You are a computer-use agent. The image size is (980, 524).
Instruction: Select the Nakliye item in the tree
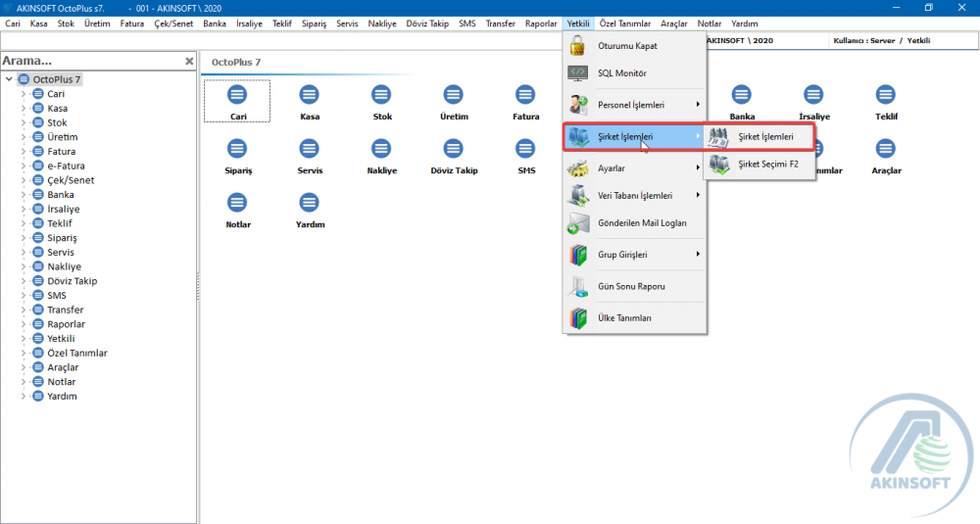[x=65, y=266]
